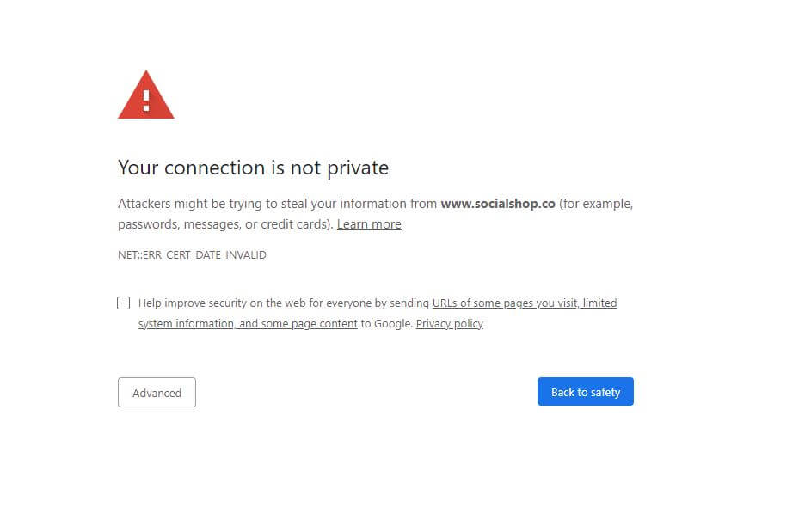Open the Learn more link
The height and width of the screenshot is (532, 811).
pos(369,224)
